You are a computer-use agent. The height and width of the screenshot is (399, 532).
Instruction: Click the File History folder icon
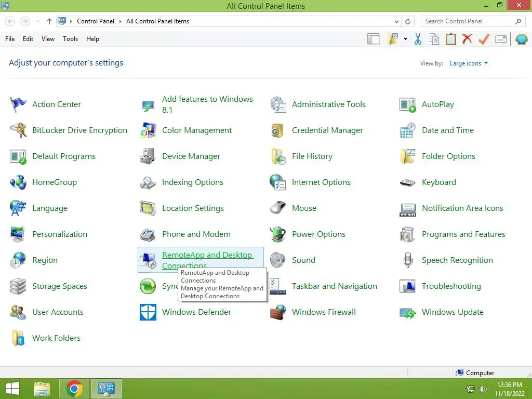(278, 156)
